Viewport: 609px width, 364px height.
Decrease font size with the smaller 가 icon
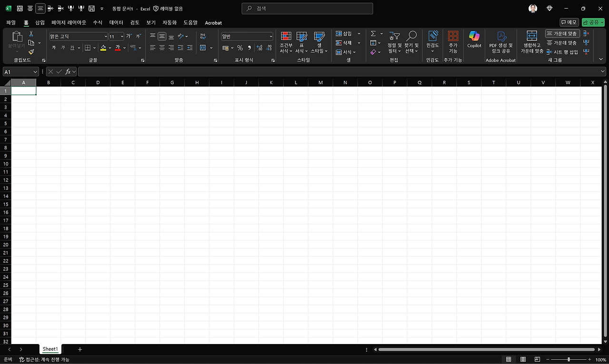coord(138,36)
